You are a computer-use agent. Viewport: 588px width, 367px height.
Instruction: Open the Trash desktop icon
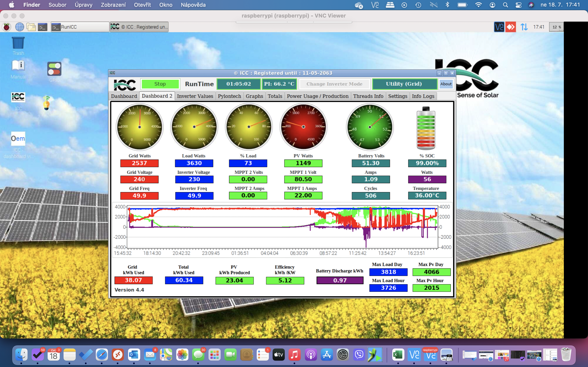(18, 43)
